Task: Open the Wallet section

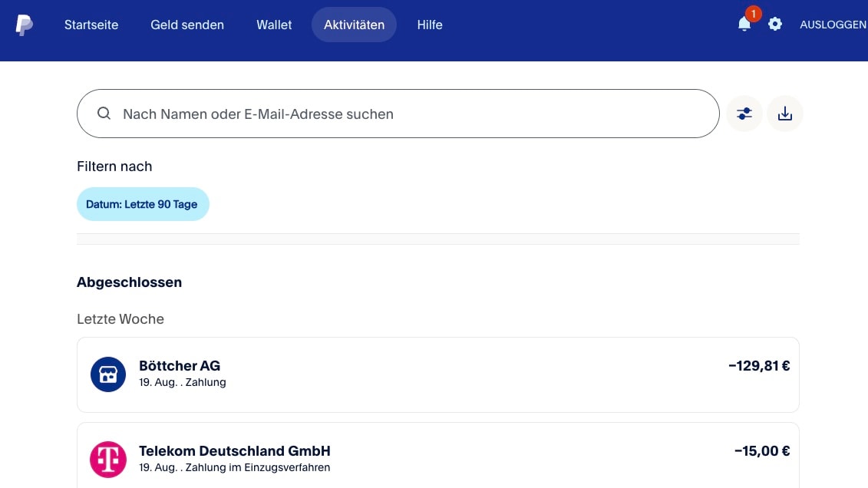Action: coord(274,25)
